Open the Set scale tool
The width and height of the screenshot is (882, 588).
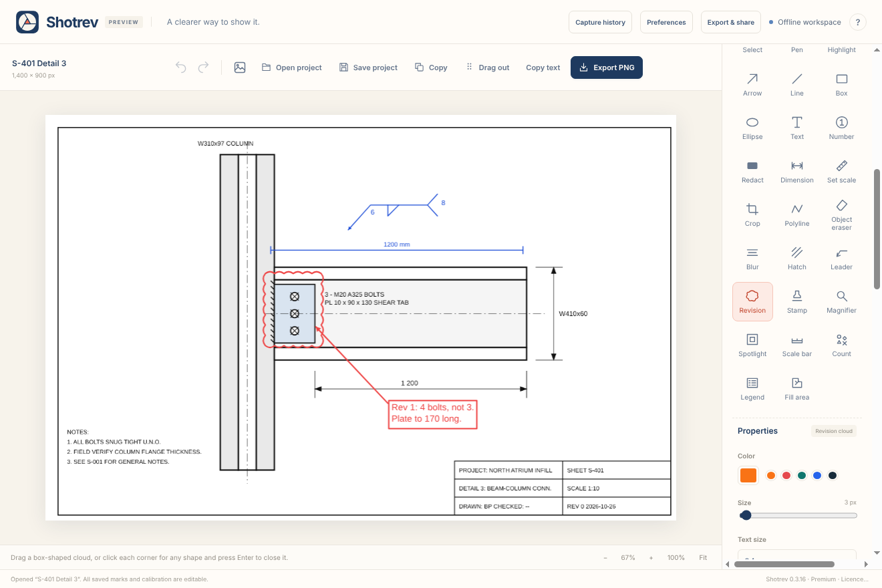[842, 171]
